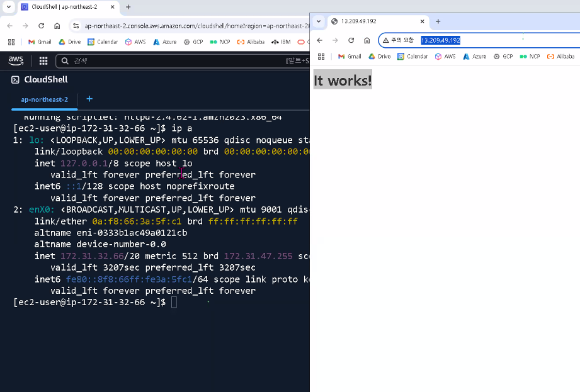The height and width of the screenshot is (392, 580).
Task: Open Gmail bookmark in right browser window
Action: pos(350,57)
